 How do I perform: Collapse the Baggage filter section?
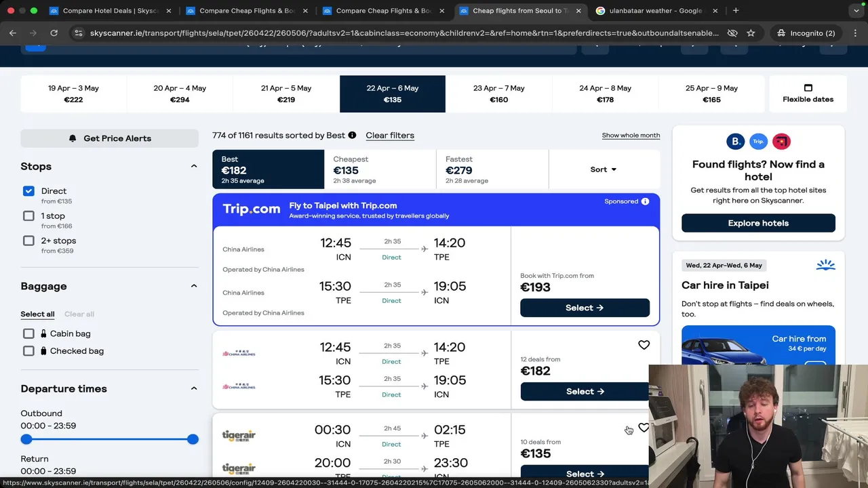(x=193, y=286)
